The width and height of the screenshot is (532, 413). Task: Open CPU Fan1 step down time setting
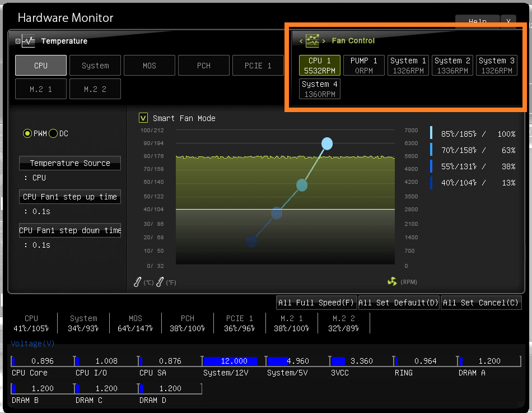[70, 230]
